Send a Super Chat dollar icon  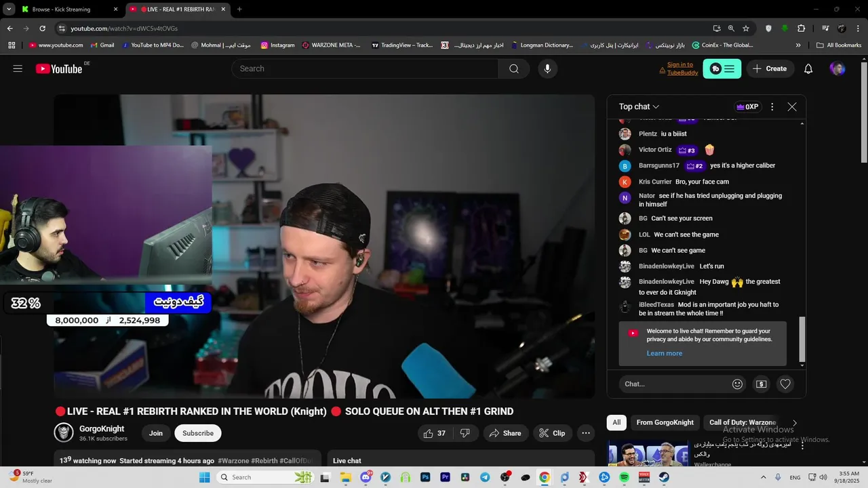[761, 384]
